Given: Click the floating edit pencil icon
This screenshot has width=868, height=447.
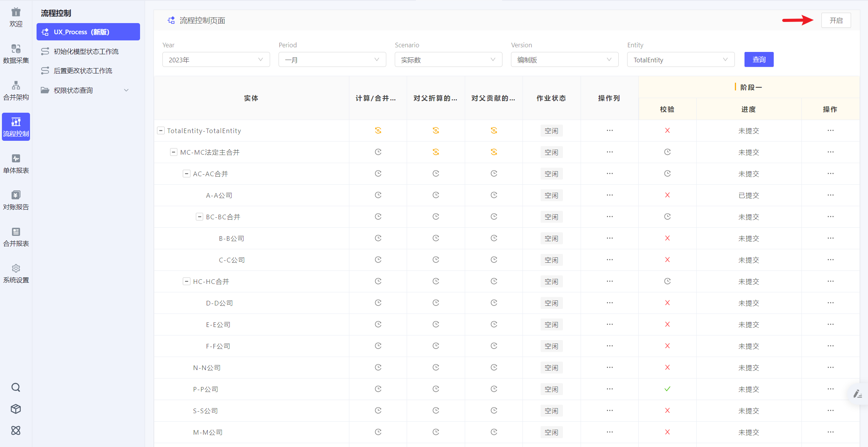Looking at the screenshot, I should tap(858, 394).
